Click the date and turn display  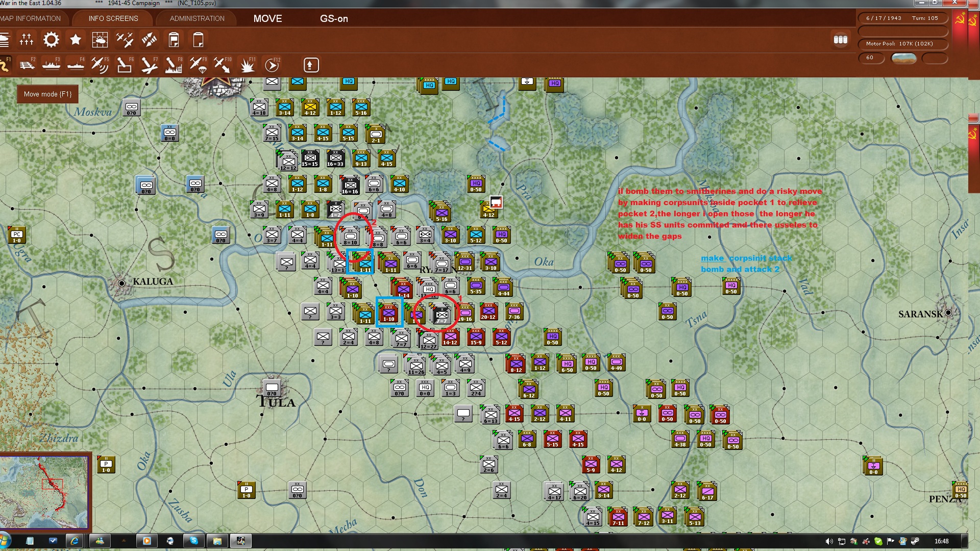click(902, 18)
